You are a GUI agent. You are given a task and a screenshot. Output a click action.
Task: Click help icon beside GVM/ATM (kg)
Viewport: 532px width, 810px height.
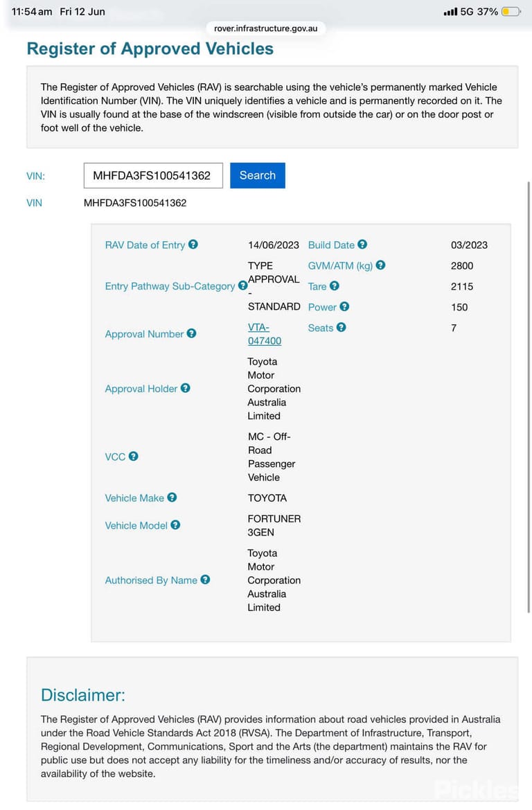381,265
